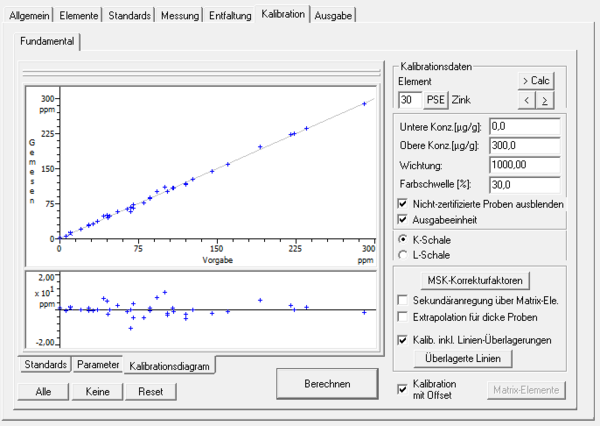Screen dimensions: 600x426
Task: Switch to the Messung tab
Action: tap(180, 16)
